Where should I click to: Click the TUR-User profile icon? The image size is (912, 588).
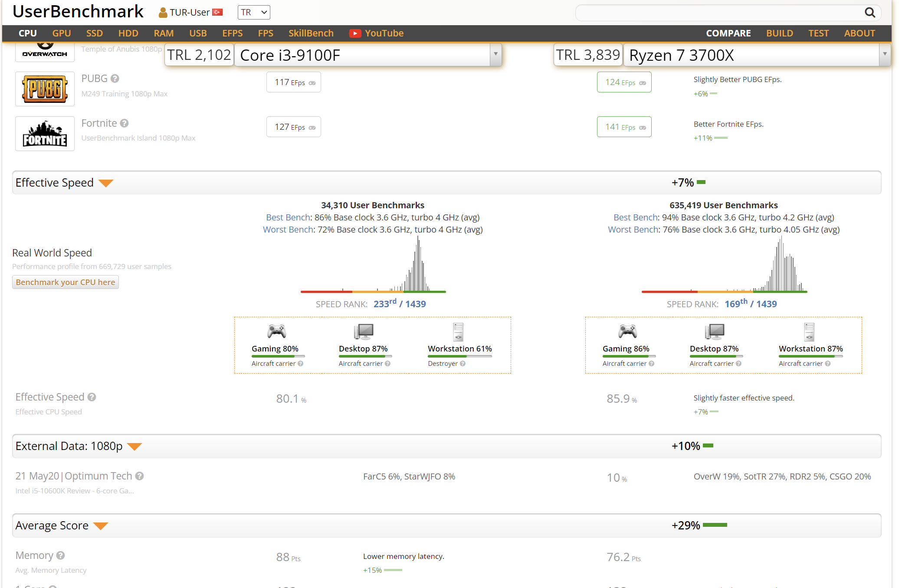[x=163, y=13]
